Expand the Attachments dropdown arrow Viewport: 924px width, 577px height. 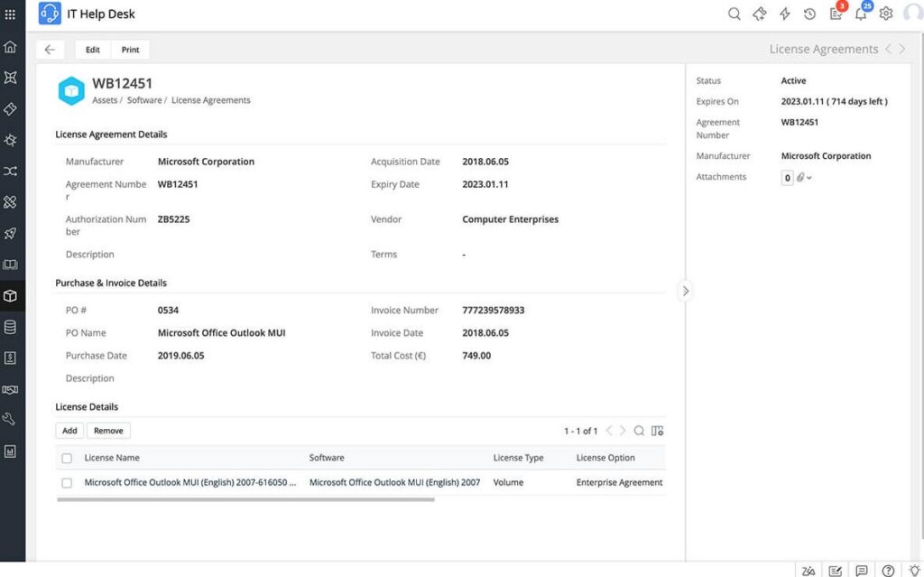808,178
